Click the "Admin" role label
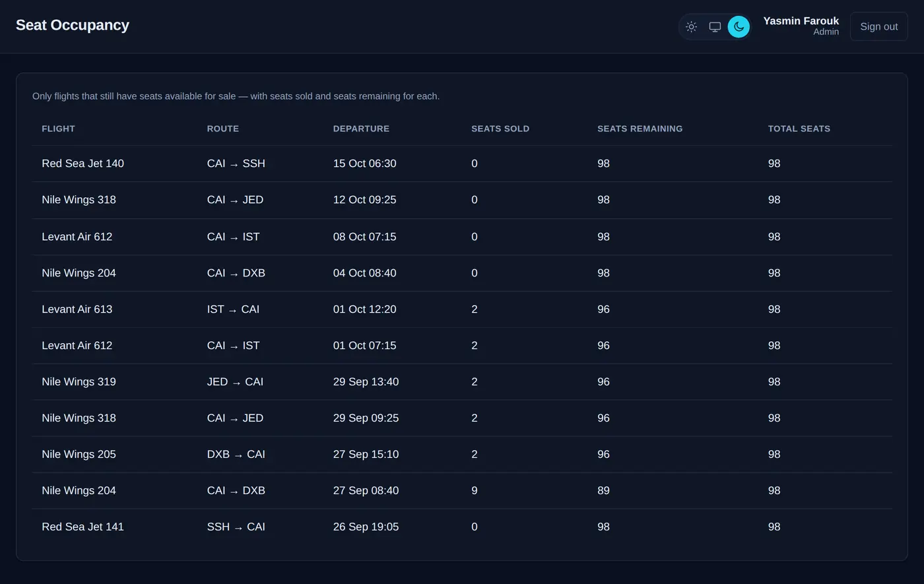This screenshot has height=584, width=924. [x=826, y=32]
